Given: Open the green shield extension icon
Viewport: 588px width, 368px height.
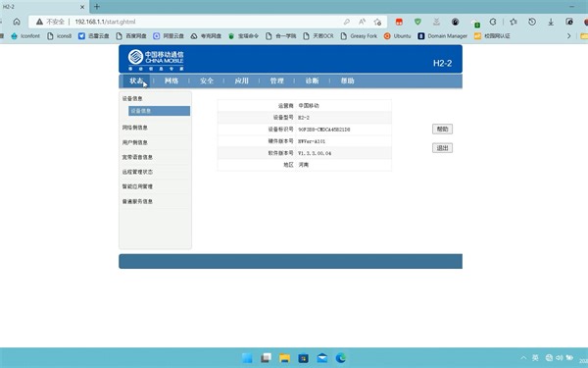Looking at the screenshot, I should 417,22.
